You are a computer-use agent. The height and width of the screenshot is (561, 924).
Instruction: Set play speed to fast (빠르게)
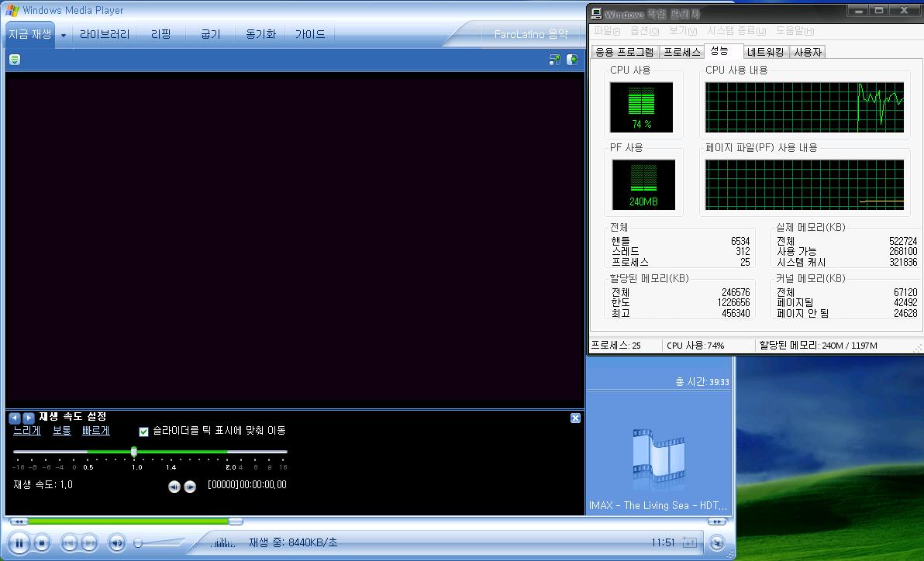tap(96, 431)
